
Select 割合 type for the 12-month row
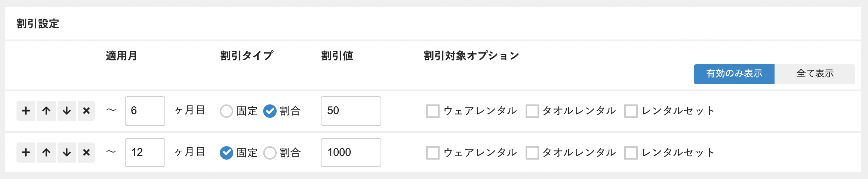(x=270, y=153)
